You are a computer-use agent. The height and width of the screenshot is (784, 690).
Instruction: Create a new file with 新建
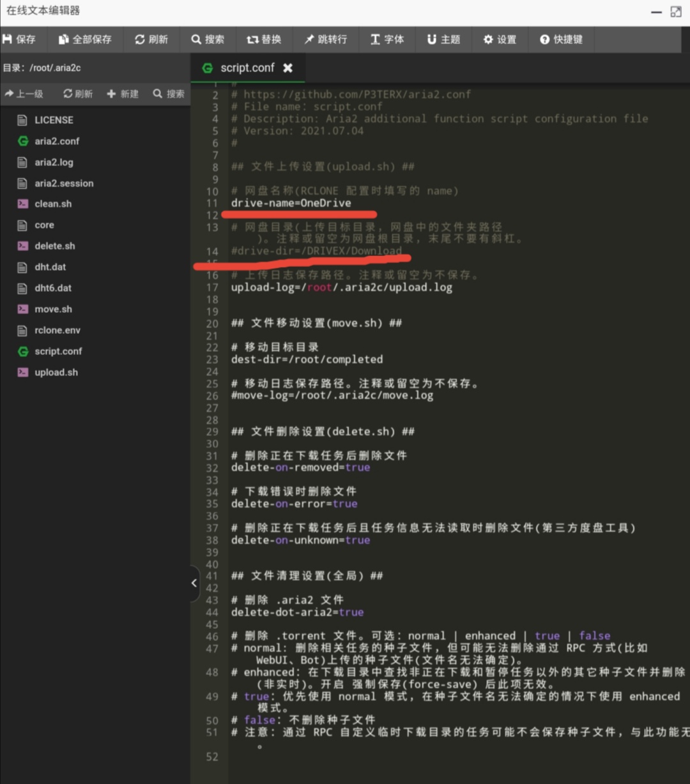pyautogui.click(x=123, y=94)
